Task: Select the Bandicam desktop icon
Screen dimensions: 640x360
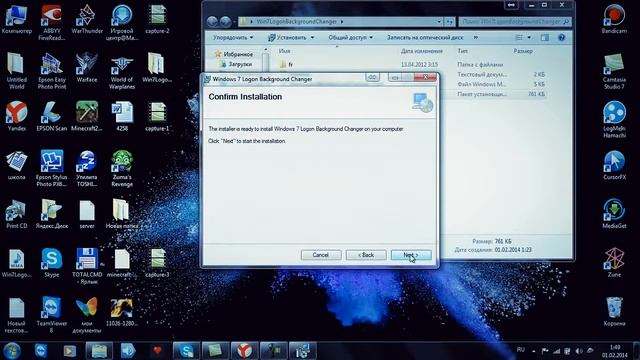Action: pyautogui.click(x=614, y=18)
